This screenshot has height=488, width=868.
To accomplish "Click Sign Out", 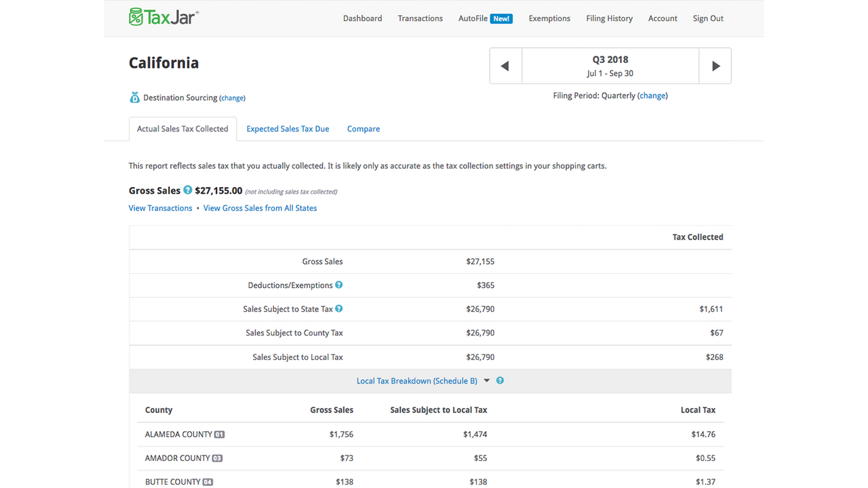I will click(708, 18).
